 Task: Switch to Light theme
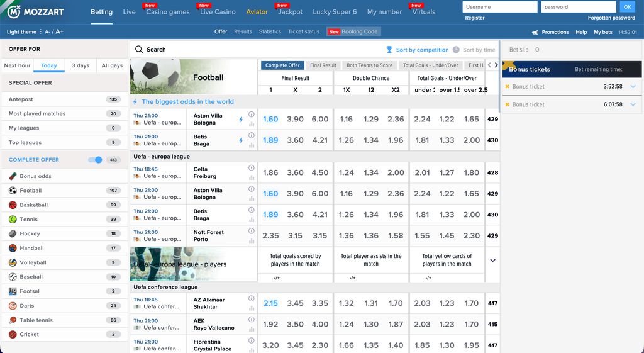coord(21,31)
